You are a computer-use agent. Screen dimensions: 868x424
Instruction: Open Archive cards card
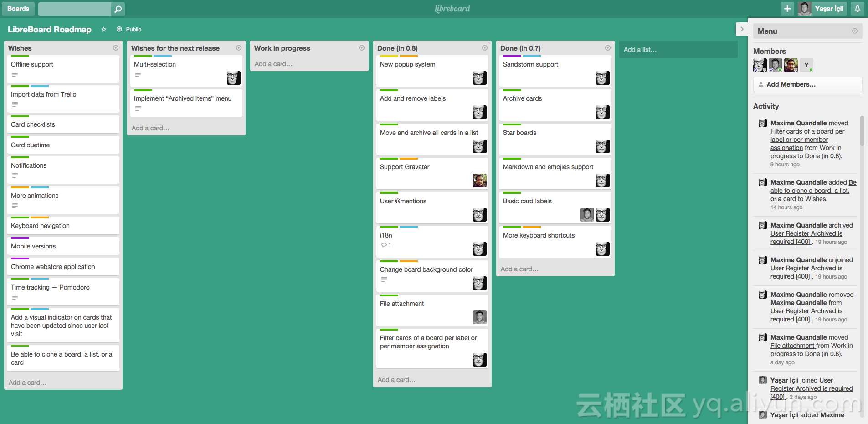pyautogui.click(x=555, y=105)
